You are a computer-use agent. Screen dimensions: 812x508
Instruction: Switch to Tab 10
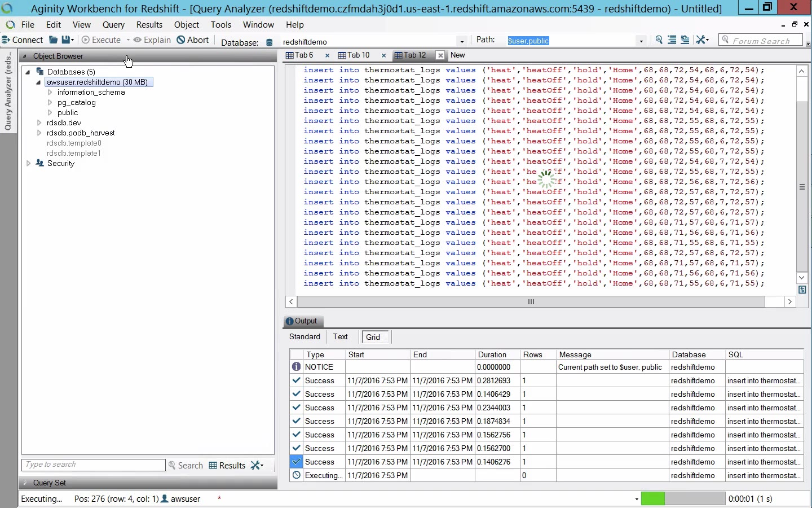(x=358, y=55)
